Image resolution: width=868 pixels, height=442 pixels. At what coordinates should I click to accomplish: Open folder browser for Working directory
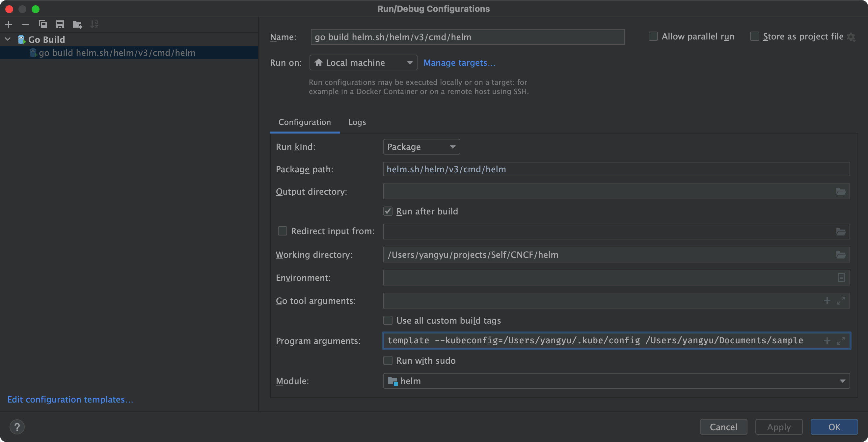(841, 255)
